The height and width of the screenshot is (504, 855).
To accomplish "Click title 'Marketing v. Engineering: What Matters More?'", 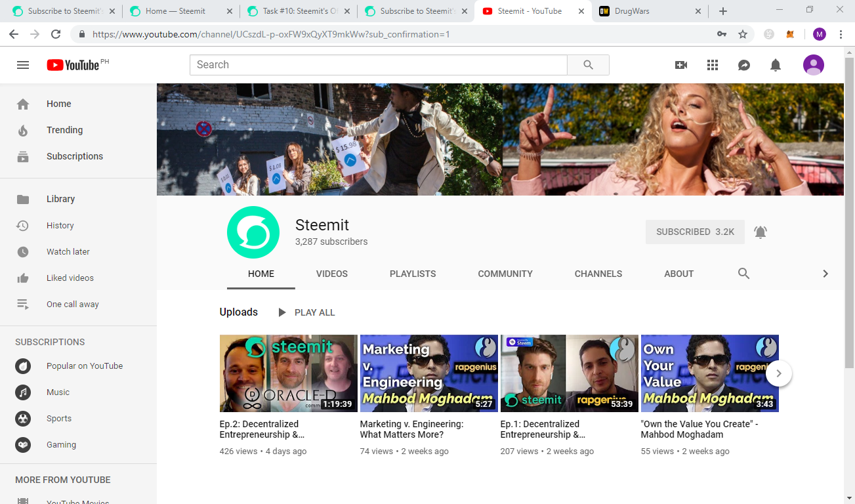I will coord(412,429).
